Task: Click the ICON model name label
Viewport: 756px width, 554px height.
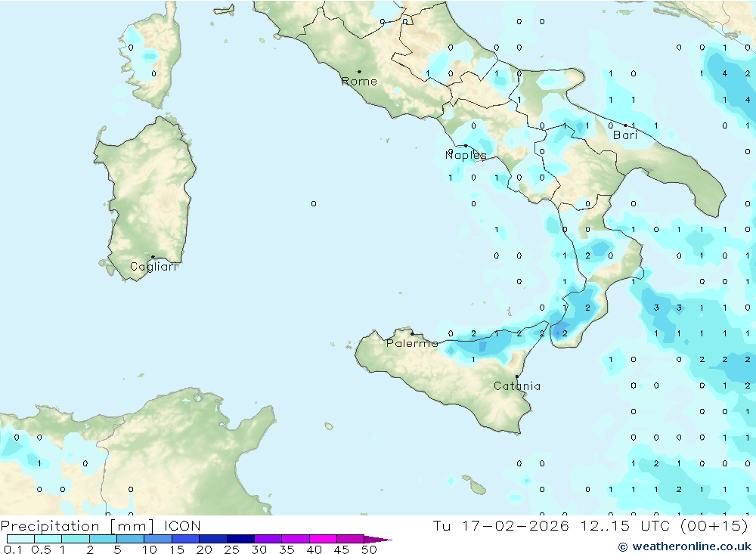Action: 182,525
